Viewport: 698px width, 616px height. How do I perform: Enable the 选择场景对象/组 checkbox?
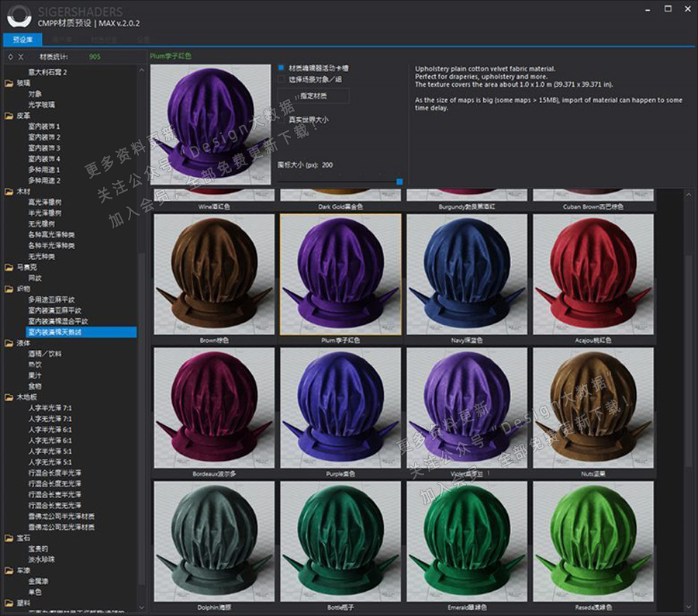(x=281, y=79)
